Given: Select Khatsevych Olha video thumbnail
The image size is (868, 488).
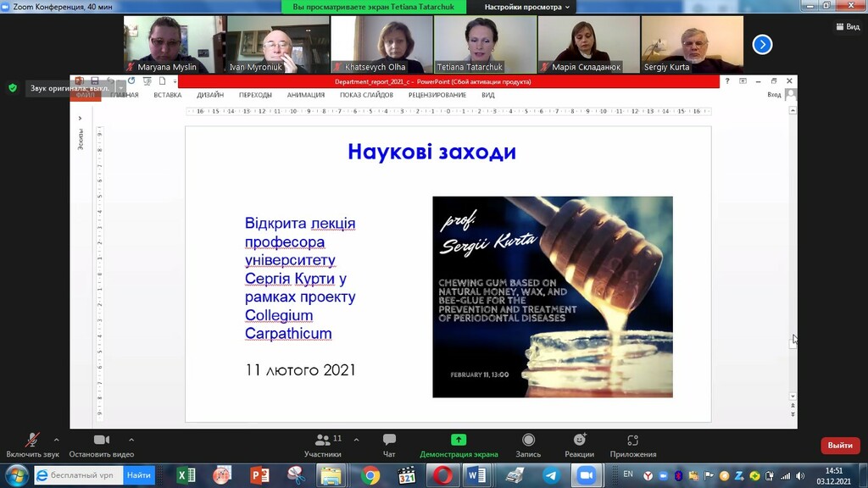Looking at the screenshot, I should (x=381, y=44).
